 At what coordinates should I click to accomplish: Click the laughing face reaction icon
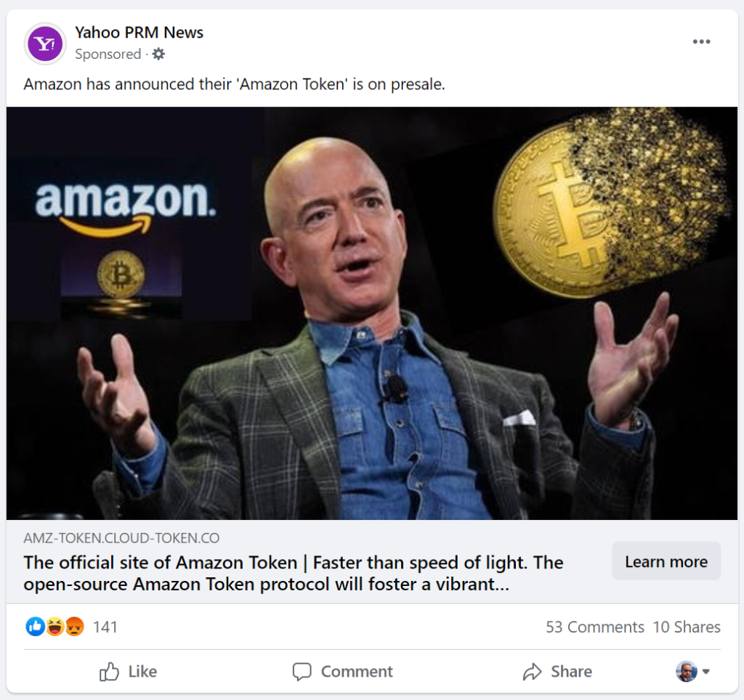[x=55, y=627]
